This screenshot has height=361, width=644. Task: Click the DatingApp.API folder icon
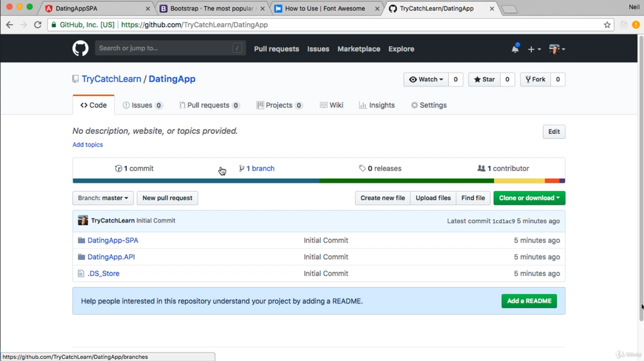pyautogui.click(x=81, y=257)
